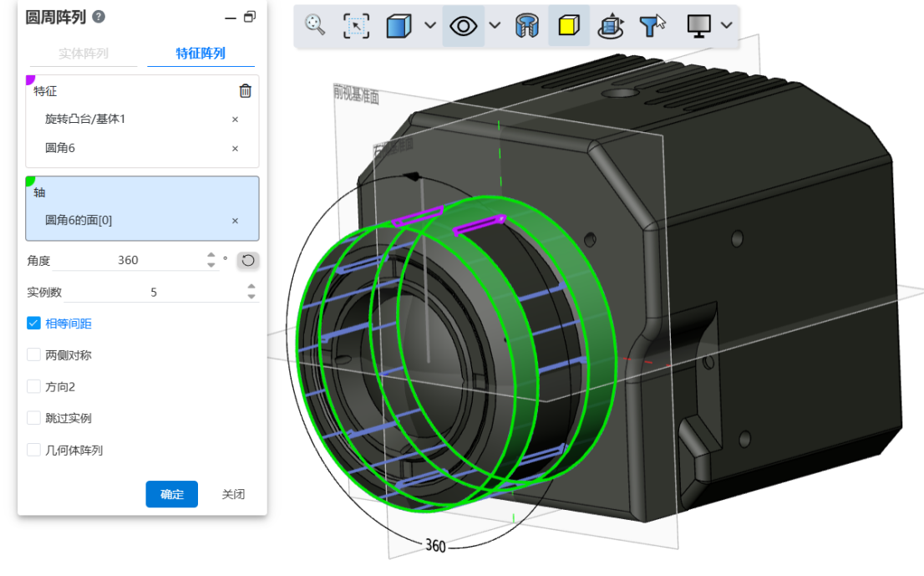This screenshot has height=576, width=924.
Task: Click the 前视基准面 plane label
Action: (357, 94)
